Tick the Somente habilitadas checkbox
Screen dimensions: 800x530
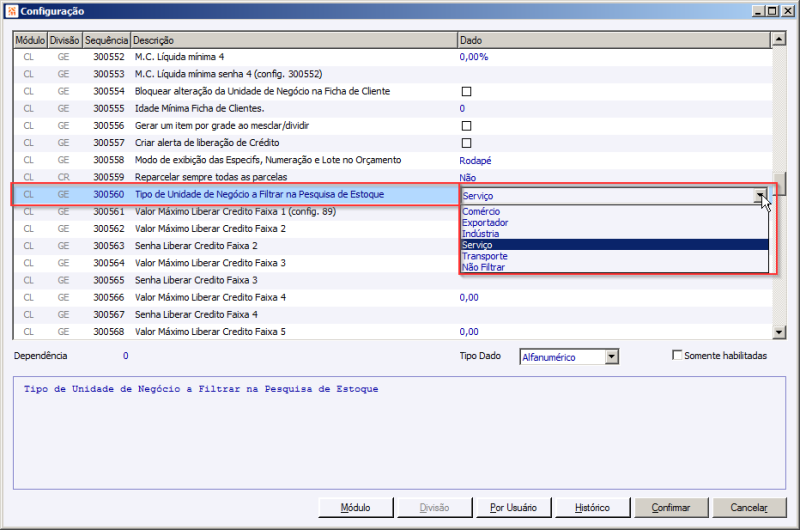point(677,355)
